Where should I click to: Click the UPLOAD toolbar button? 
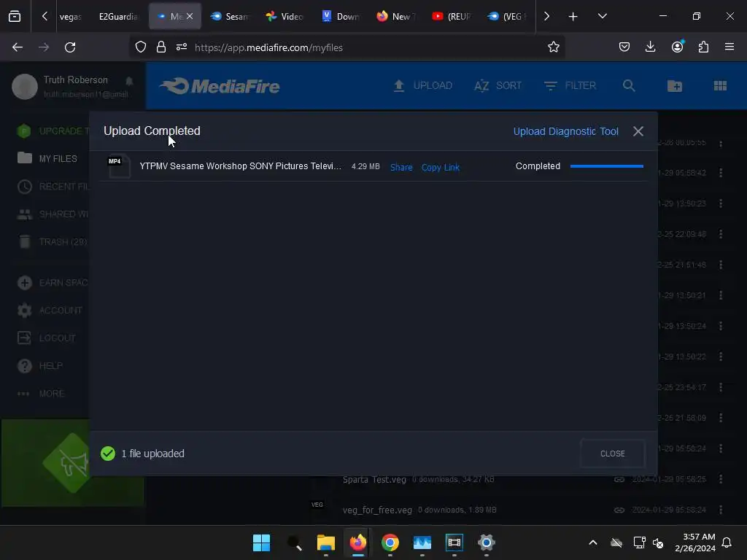pyautogui.click(x=423, y=86)
